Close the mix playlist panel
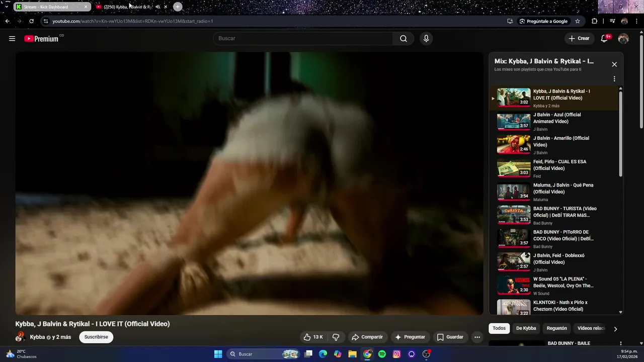This screenshot has height=362, width=644. pyautogui.click(x=614, y=64)
